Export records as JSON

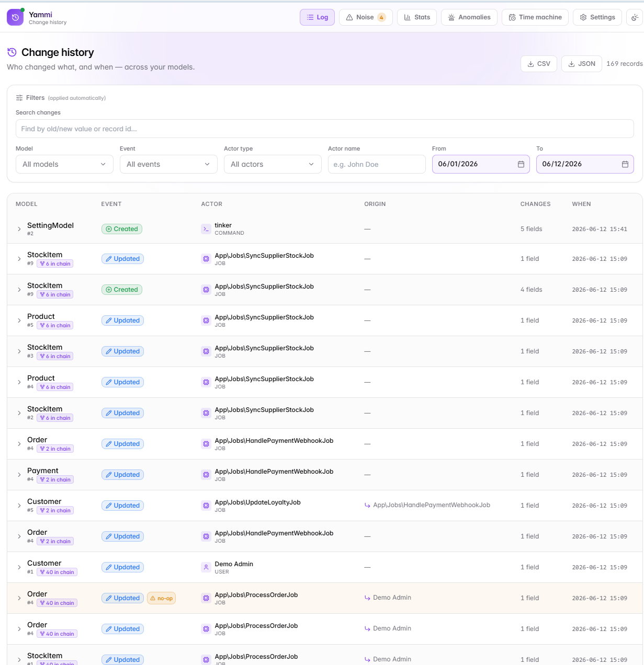tap(582, 64)
